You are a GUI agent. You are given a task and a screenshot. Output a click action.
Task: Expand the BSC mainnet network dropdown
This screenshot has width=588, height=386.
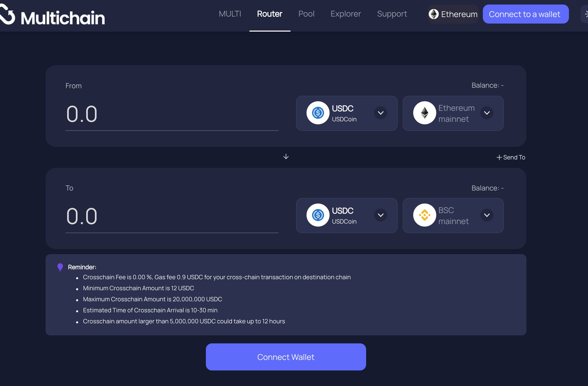(x=487, y=215)
